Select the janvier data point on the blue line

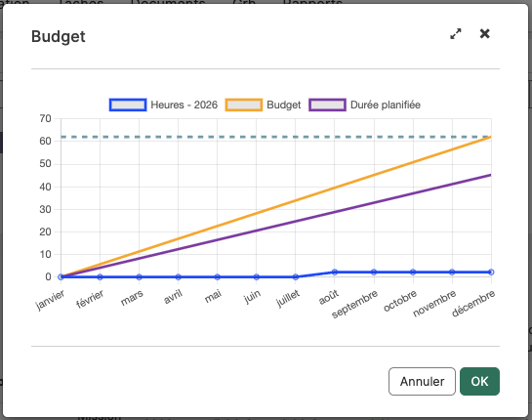(61, 277)
